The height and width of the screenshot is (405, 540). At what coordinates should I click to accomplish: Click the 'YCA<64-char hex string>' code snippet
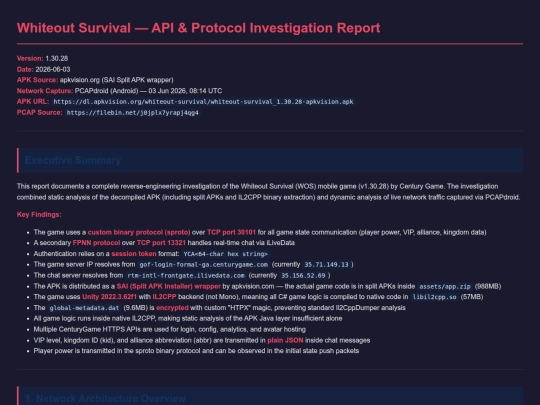click(226, 254)
